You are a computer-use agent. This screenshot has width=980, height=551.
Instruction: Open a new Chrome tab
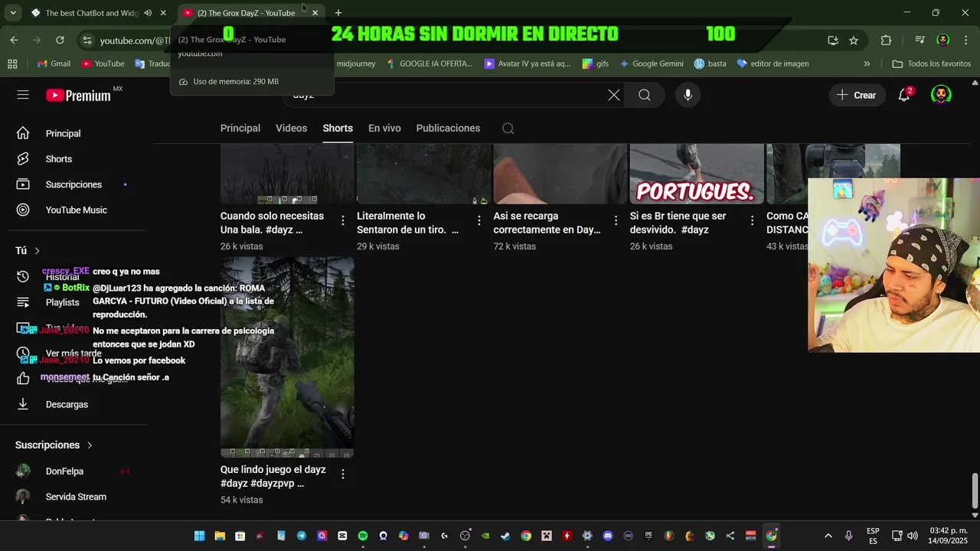coord(338,13)
